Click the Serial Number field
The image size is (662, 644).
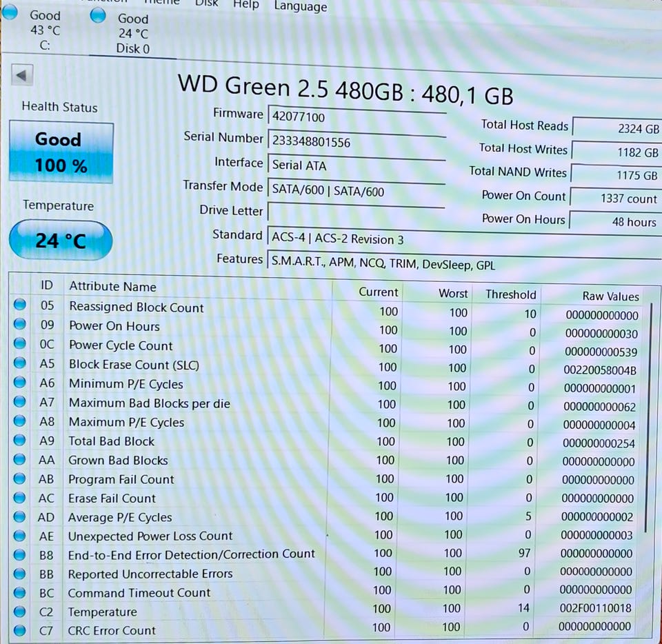(357, 141)
